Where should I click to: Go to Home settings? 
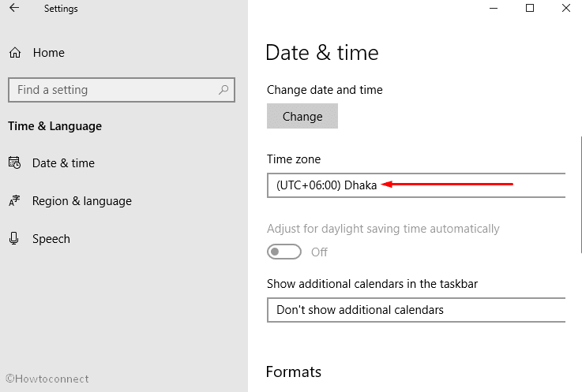pos(49,53)
